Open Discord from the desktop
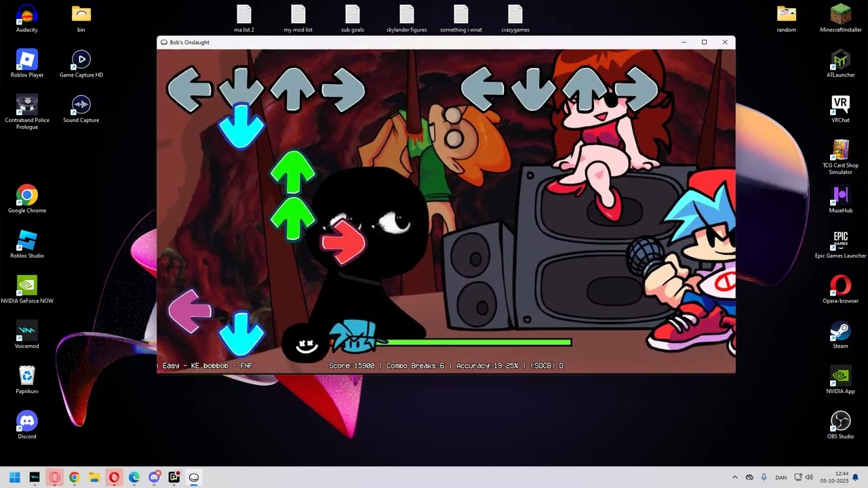This screenshot has width=868, height=488. pos(27,425)
